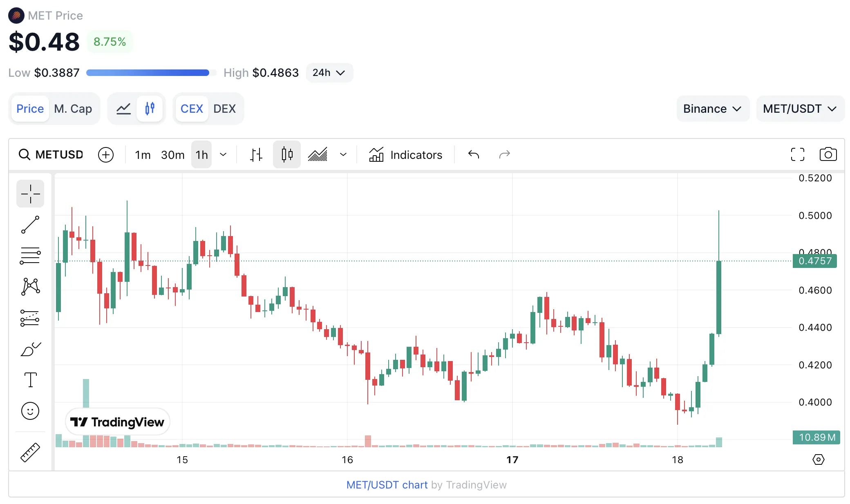Switch to line chart view
This screenshot has width=850, height=504.
[123, 109]
